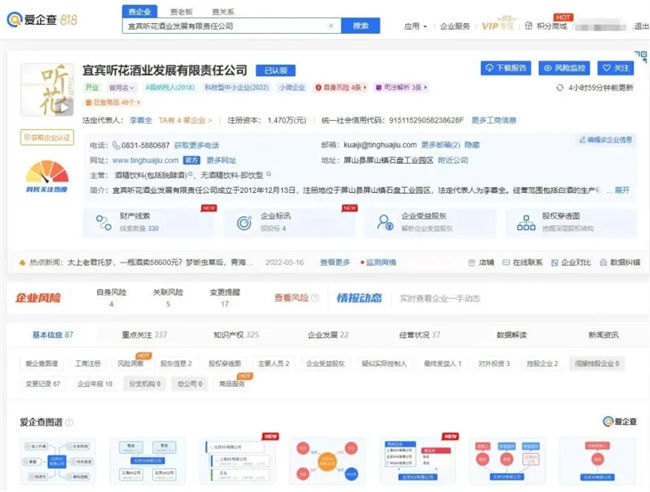This screenshot has width=650, height=492.
Task: Open 更多邮箱(2) link
Action: 441,145
